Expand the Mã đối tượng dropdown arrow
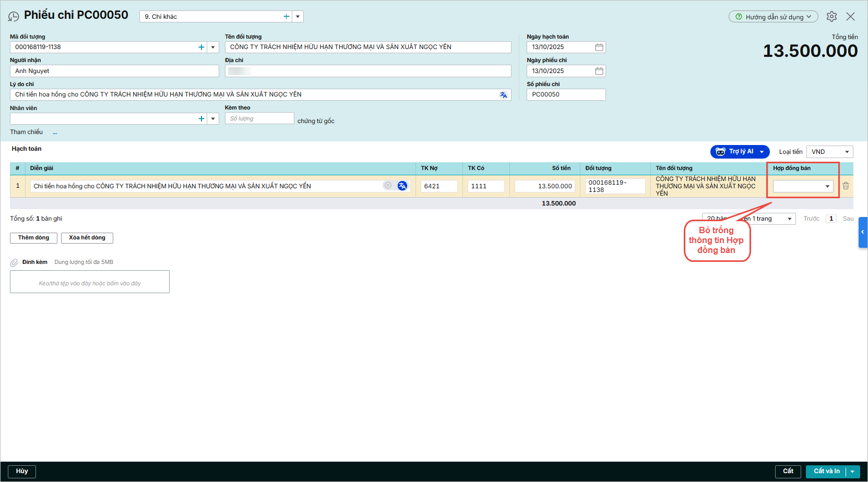Viewport: 868px width, 482px height. coord(213,47)
